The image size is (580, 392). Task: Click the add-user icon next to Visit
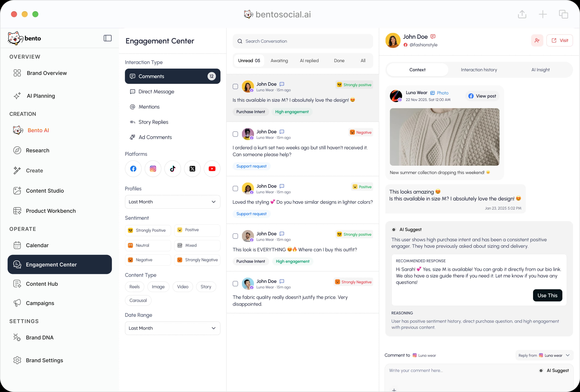[537, 40]
